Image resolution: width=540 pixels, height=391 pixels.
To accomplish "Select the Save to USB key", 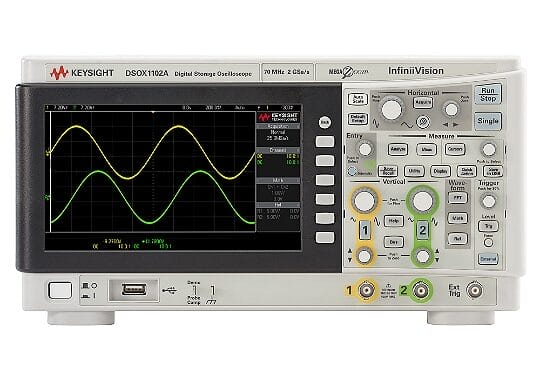I will click(493, 171).
